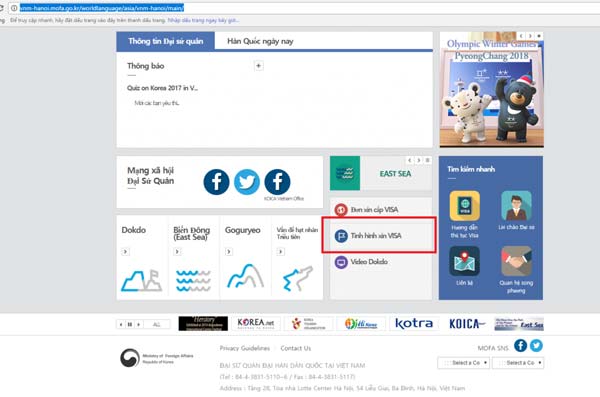Click the Heritory banner thumbnail
This screenshot has width=600, height=397.
pyautogui.click(x=203, y=323)
